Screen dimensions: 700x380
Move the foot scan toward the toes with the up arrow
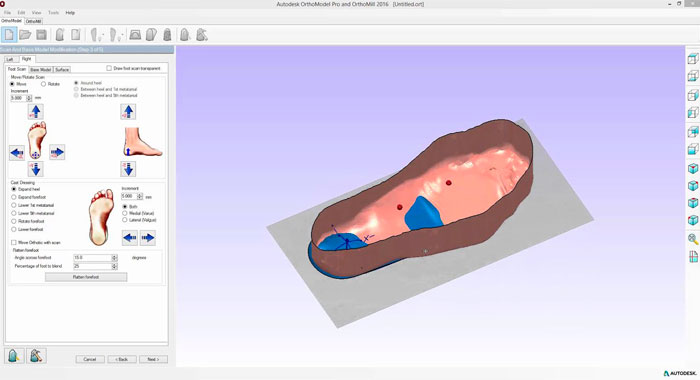pyautogui.click(x=36, y=111)
